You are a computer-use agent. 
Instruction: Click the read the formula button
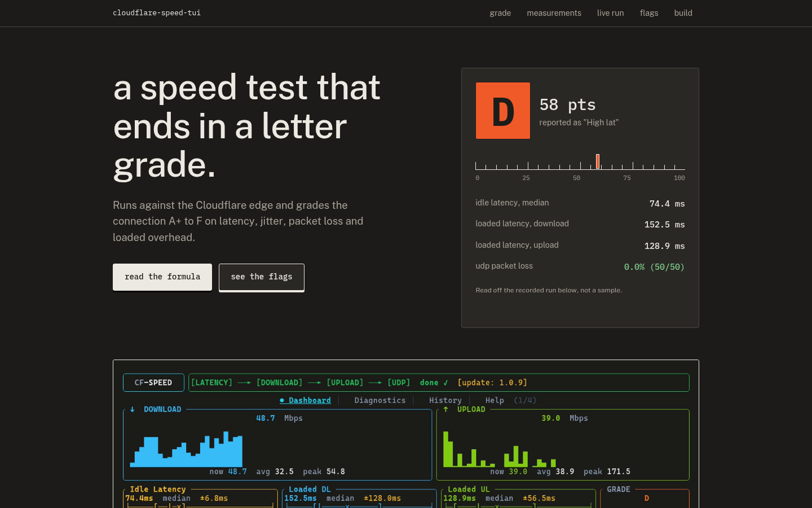[162, 277]
